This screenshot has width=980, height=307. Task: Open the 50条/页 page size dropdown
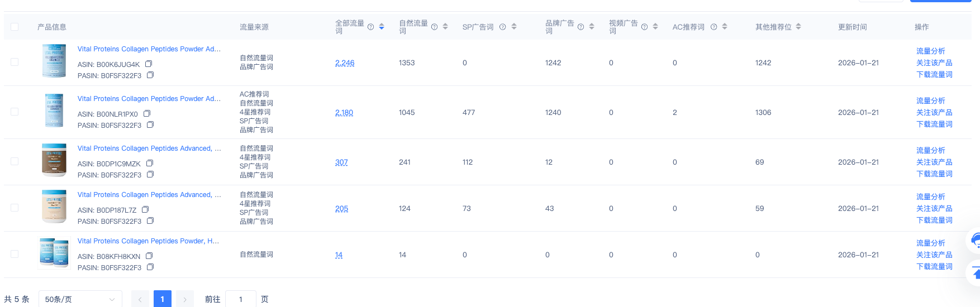pos(80,299)
